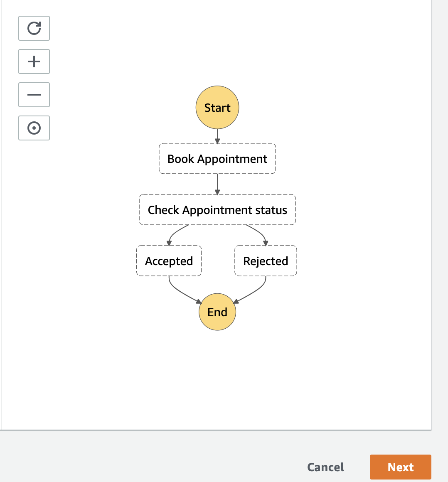Select the Book Appointment state

tap(217, 159)
